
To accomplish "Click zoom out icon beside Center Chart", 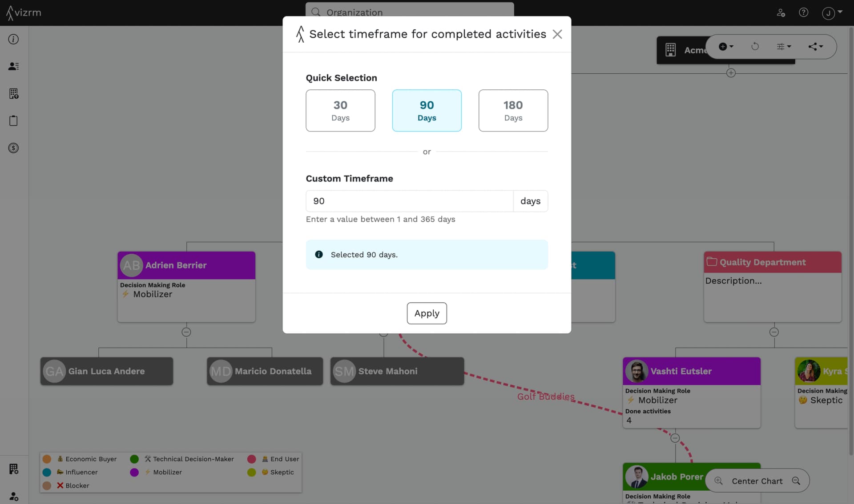I will (796, 480).
